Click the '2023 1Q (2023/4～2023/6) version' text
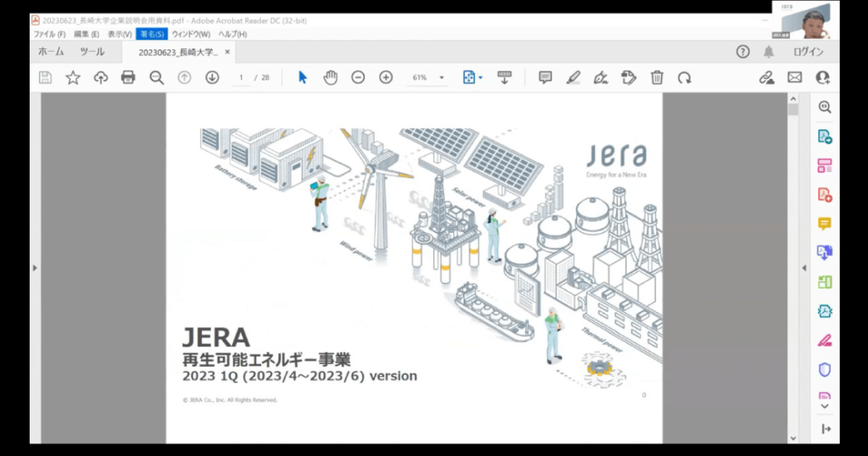Screen dimensions: 868x456 coord(299,376)
